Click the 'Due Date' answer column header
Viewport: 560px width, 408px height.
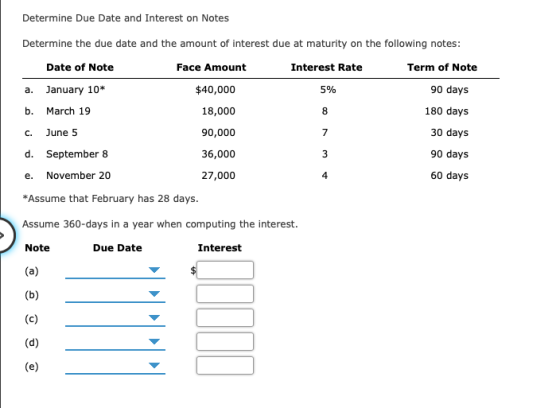(x=118, y=248)
